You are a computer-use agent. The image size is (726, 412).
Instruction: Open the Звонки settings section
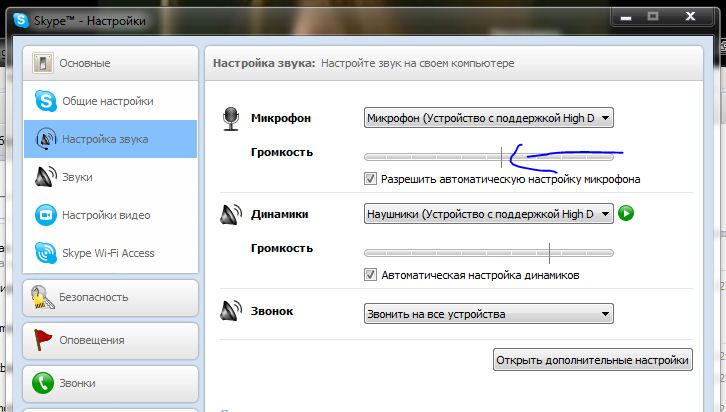pyautogui.click(x=110, y=383)
